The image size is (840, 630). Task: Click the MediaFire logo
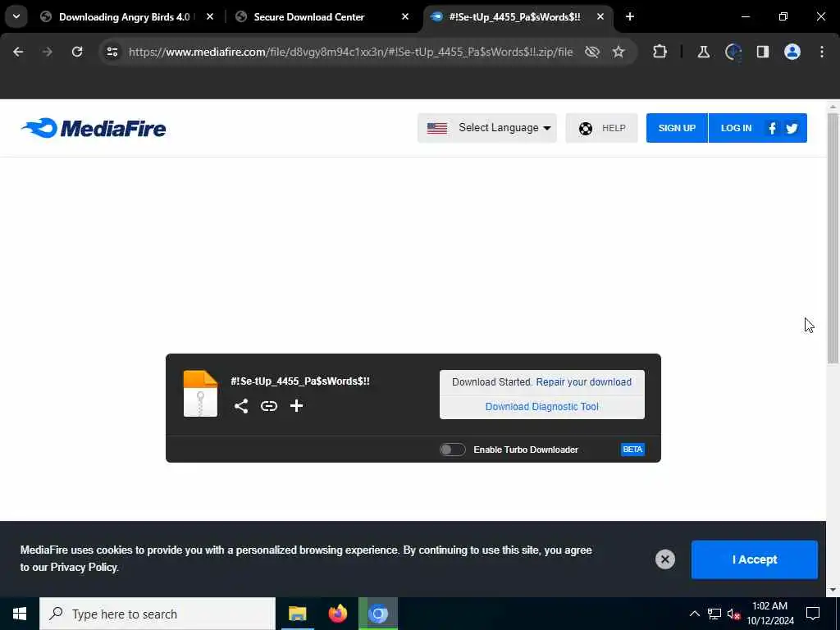(x=94, y=128)
